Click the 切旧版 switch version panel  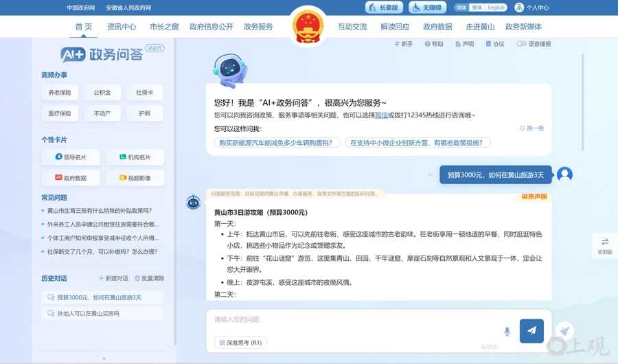click(x=604, y=246)
